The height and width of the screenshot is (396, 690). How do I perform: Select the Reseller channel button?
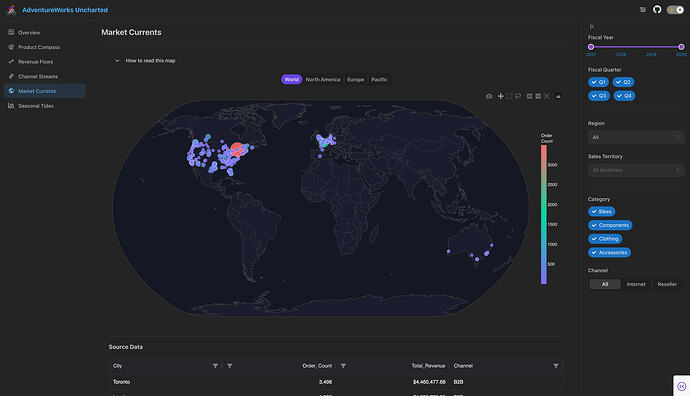(x=667, y=284)
